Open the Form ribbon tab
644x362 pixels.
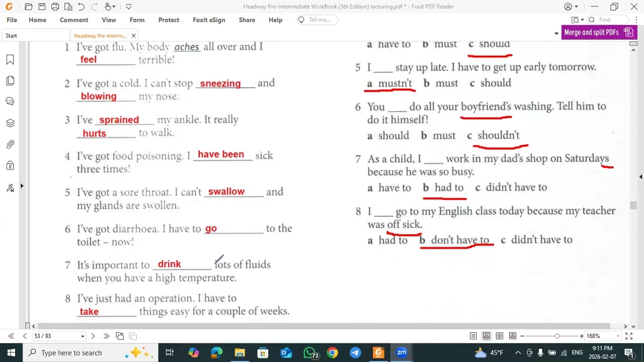(x=137, y=20)
